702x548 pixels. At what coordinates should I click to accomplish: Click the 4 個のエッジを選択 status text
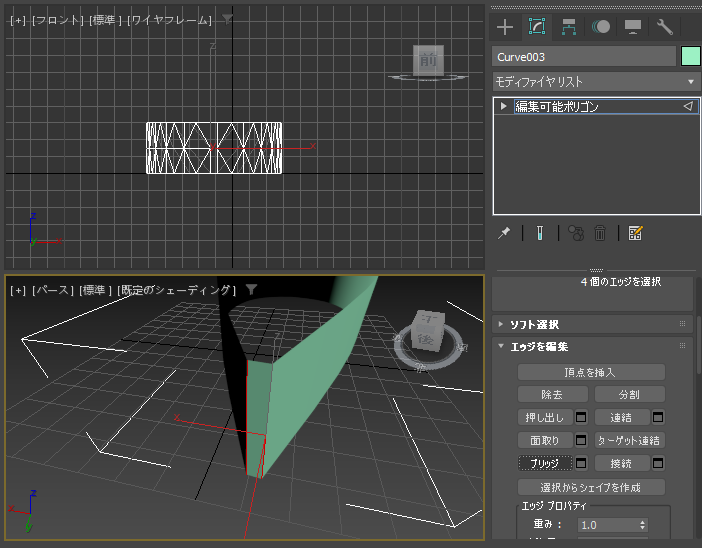(621, 282)
